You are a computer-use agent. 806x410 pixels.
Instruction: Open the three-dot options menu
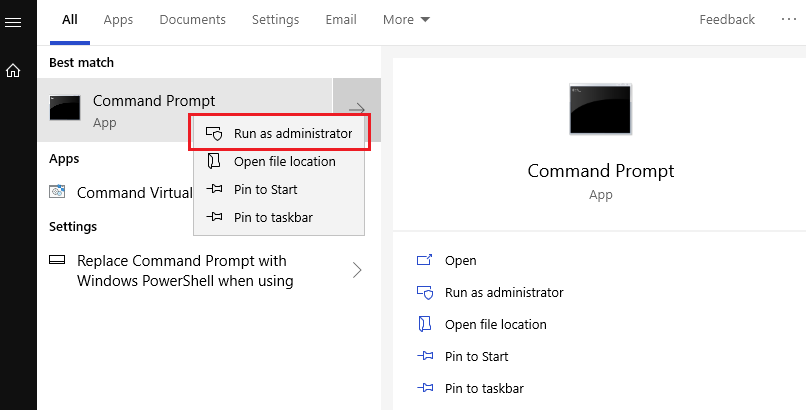[x=789, y=20]
